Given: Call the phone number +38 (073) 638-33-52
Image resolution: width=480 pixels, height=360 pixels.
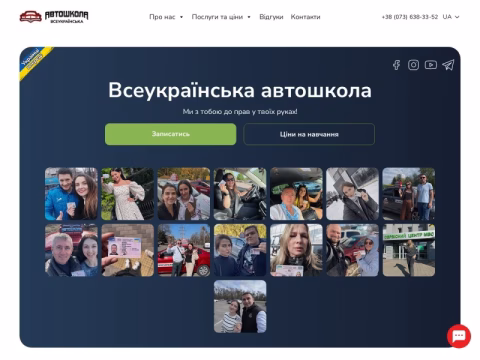Looking at the screenshot, I should pyautogui.click(x=410, y=17).
